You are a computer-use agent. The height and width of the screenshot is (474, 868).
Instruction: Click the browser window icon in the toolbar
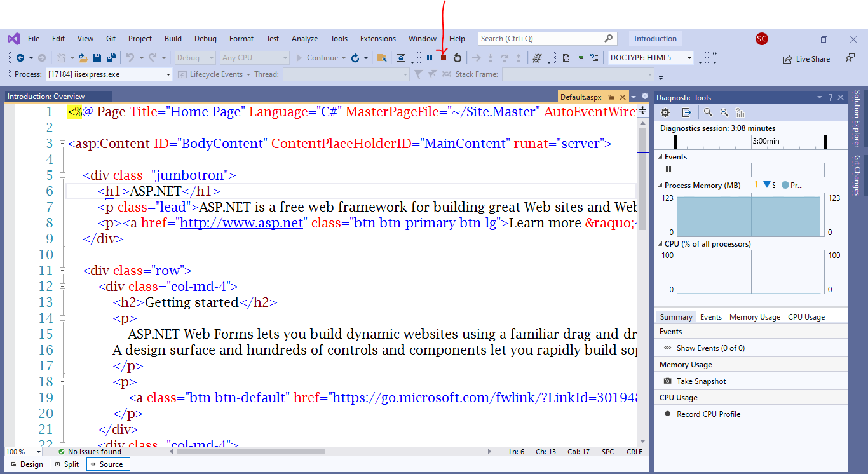[x=401, y=58]
